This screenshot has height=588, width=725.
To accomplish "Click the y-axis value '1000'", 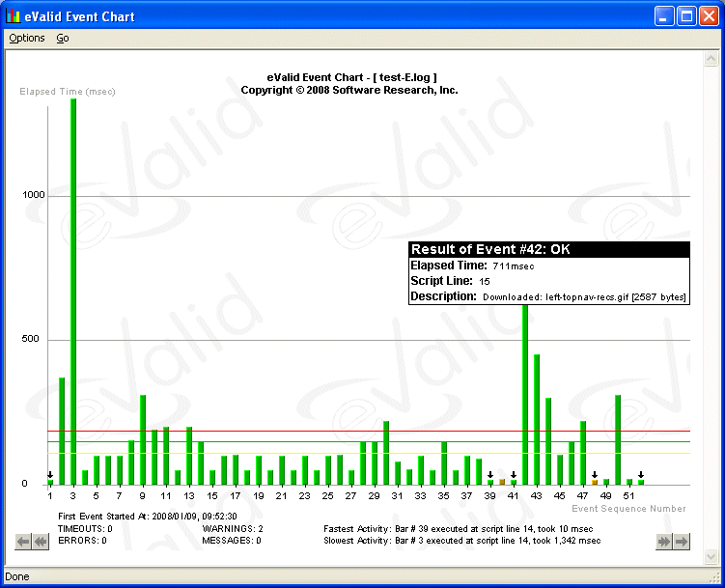I will [34, 195].
